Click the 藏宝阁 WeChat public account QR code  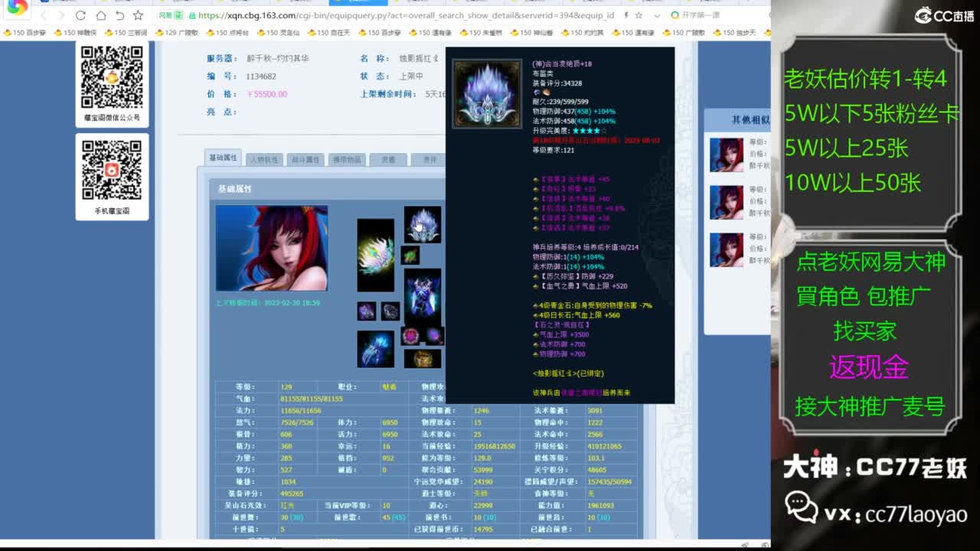tap(112, 77)
